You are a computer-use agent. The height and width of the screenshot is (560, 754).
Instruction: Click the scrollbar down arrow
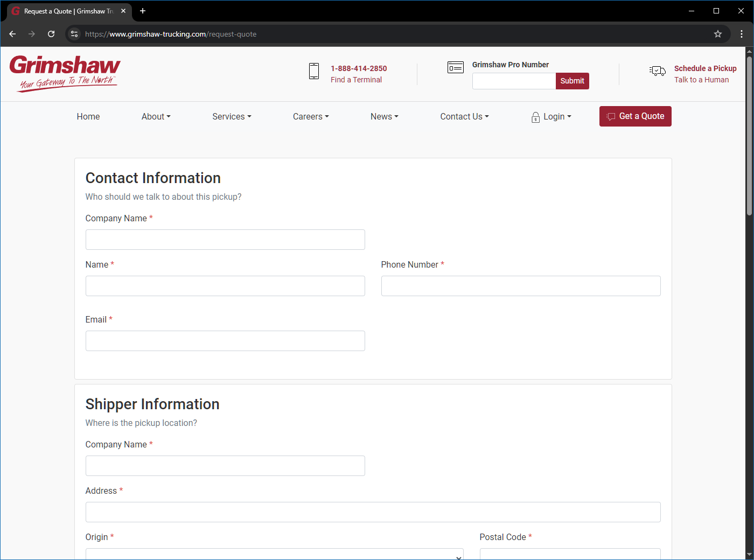click(x=749, y=555)
